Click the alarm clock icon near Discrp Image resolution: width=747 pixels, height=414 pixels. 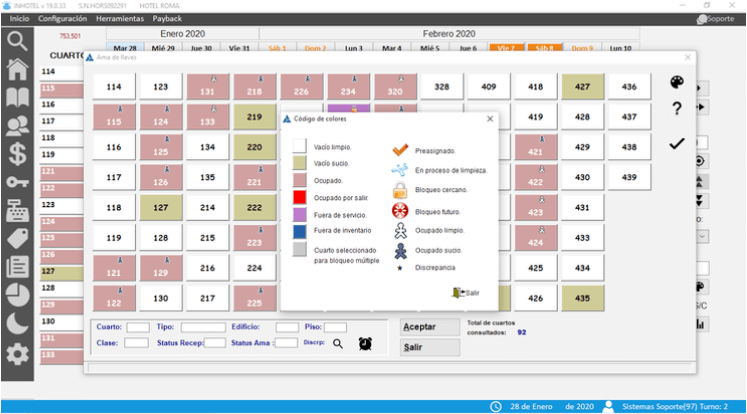pos(366,343)
